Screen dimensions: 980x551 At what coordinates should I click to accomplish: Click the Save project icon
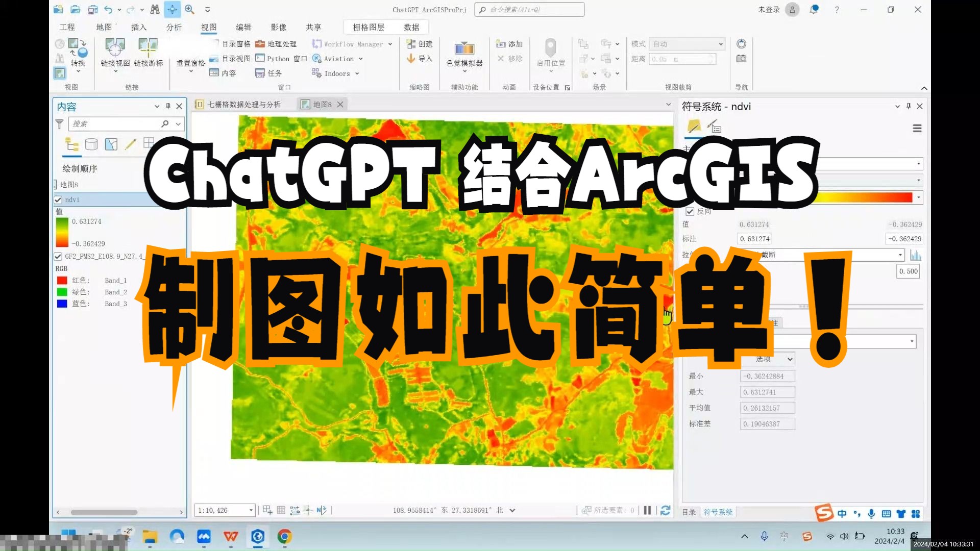92,9
